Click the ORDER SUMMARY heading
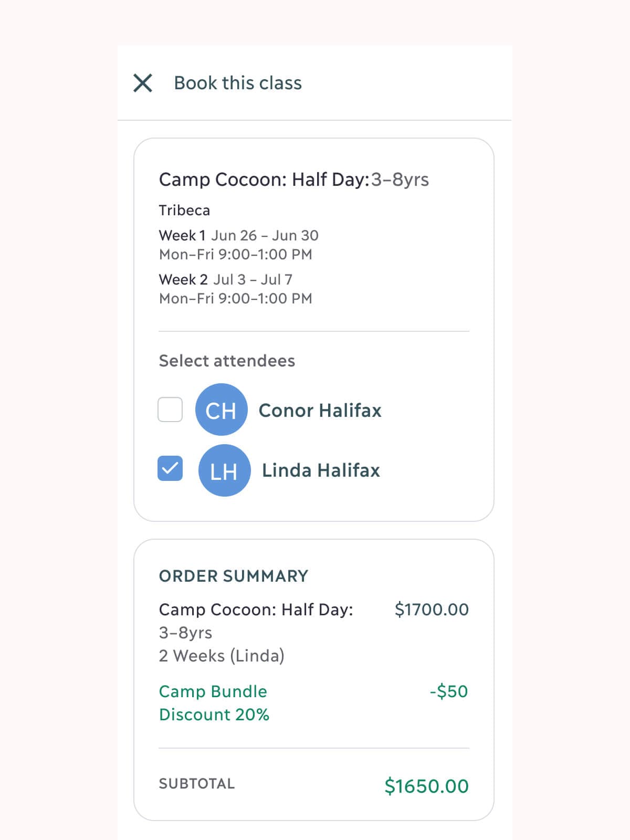The height and width of the screenshot is (840, 630). [234, 576]
